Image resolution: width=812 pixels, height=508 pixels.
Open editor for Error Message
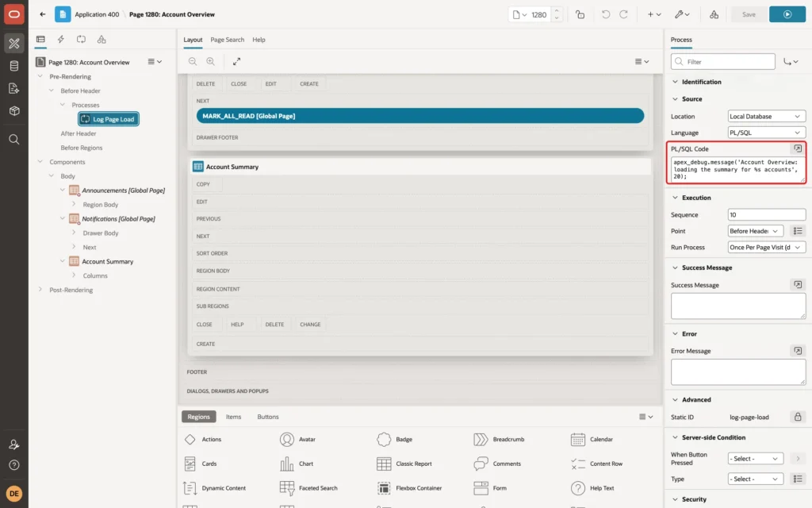click(x=798, y=351)
